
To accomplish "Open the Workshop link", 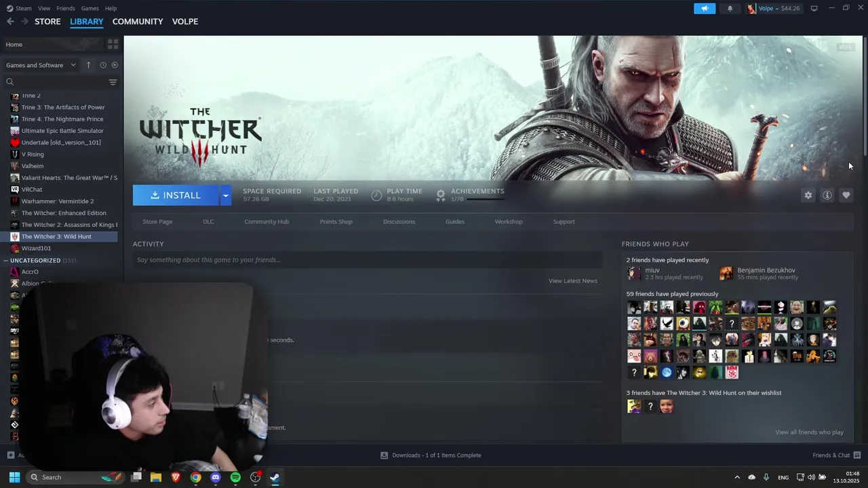I will coord(509,222).
